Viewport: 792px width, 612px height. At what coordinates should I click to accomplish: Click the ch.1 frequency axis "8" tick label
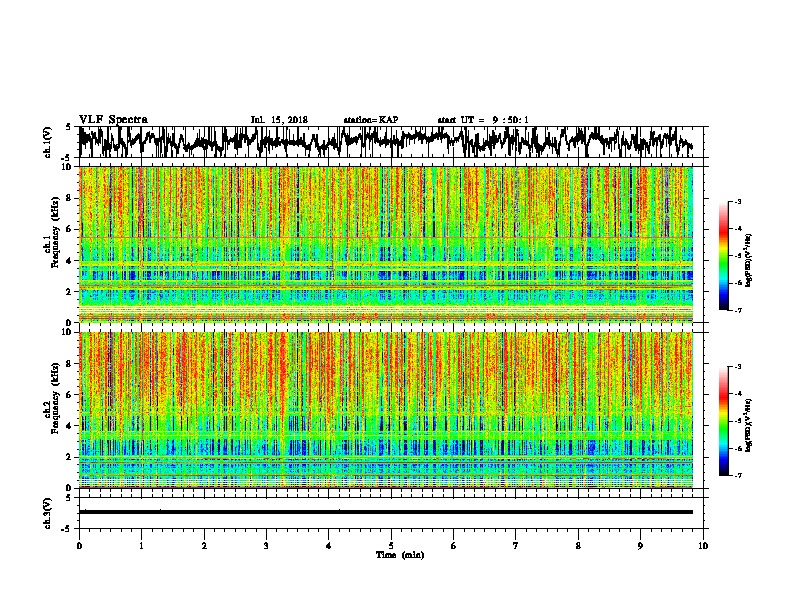click(x=70, y=198)
